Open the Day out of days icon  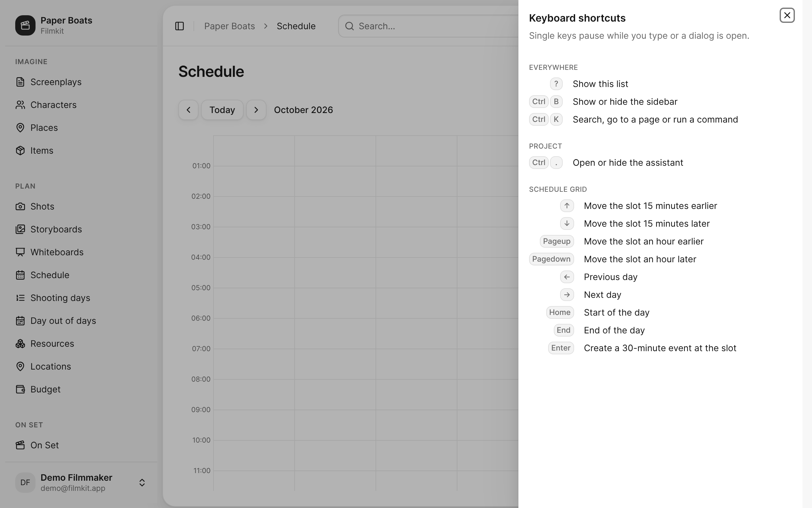(x=20, y=321)
